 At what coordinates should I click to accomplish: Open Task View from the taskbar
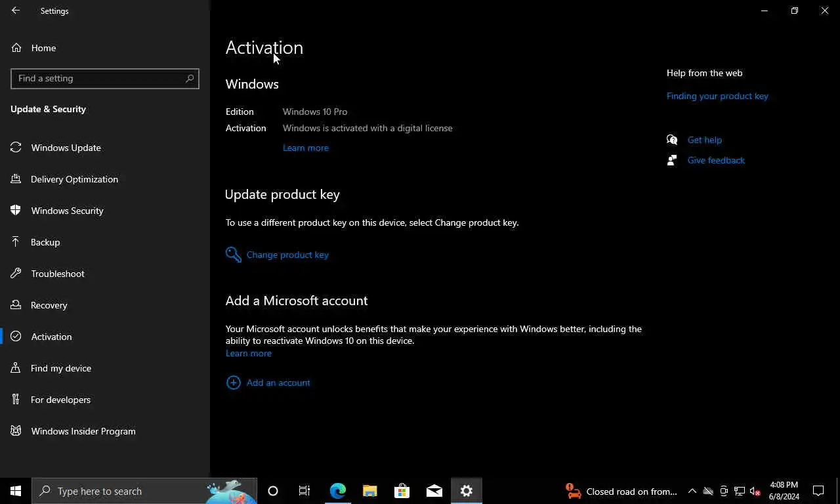pyautogui.click(x=304, y=491)
